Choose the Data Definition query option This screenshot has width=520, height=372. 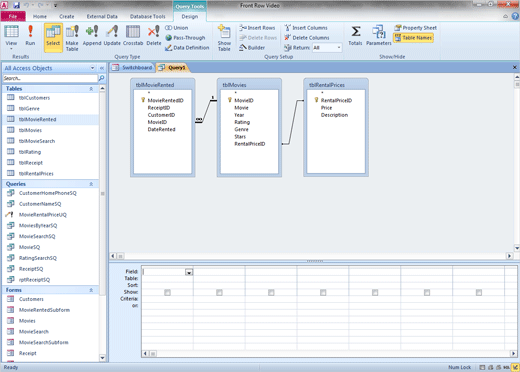coord(187,48)
